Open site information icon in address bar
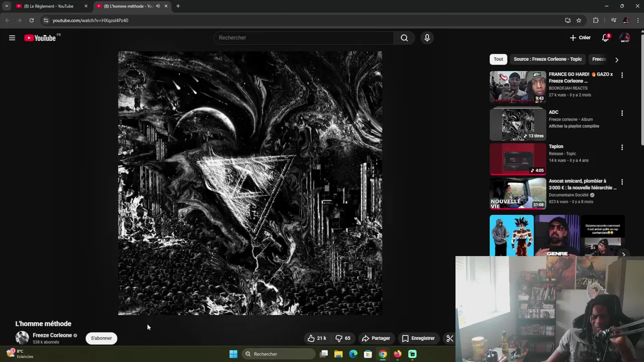This screenshot has width=644, height=362. [x=46, y=21]
